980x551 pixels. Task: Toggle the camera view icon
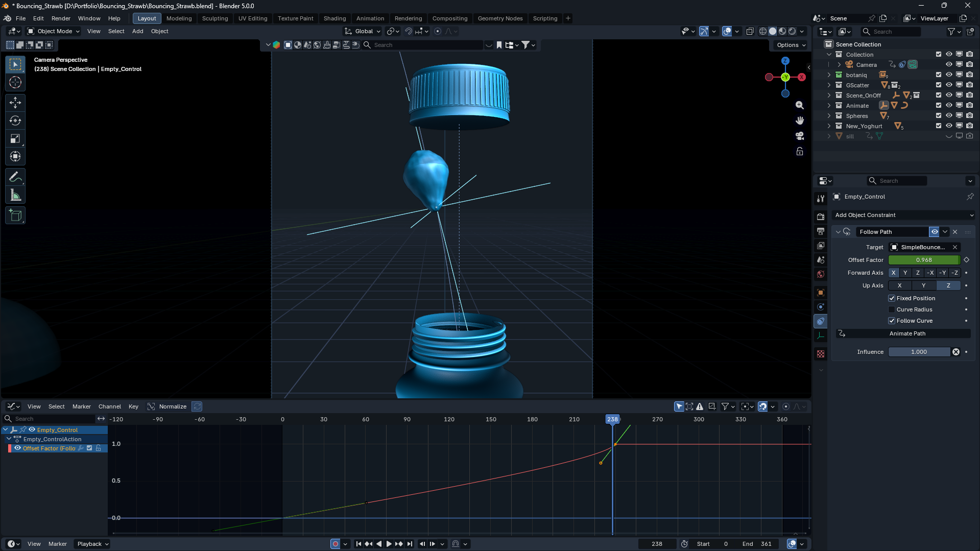click(x=800, y=136)
